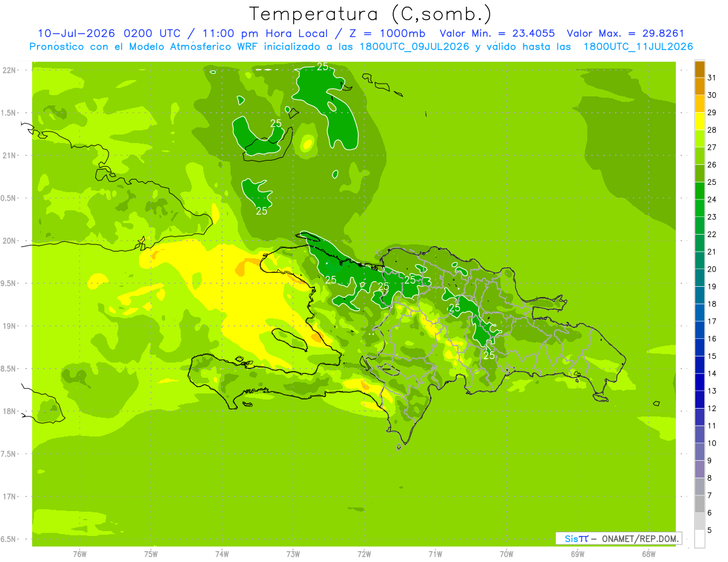Click the legend scale label 17

point(712,321)
